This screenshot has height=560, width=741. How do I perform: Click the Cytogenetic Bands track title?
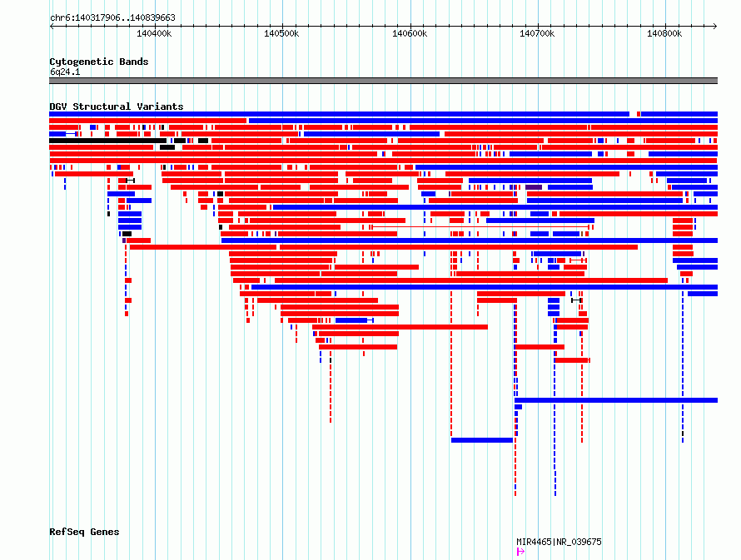(x=99, y=62)
